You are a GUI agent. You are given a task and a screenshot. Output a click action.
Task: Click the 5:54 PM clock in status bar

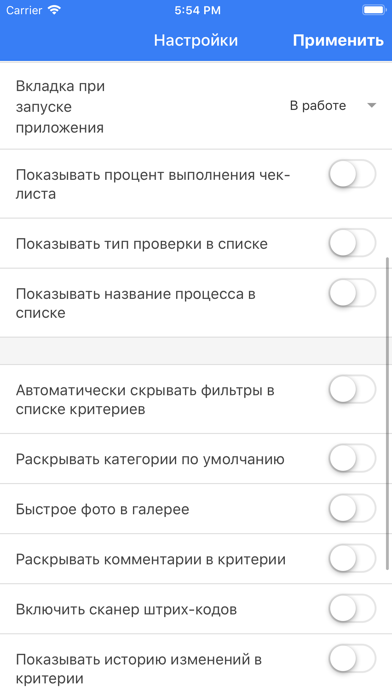[197, 10]
